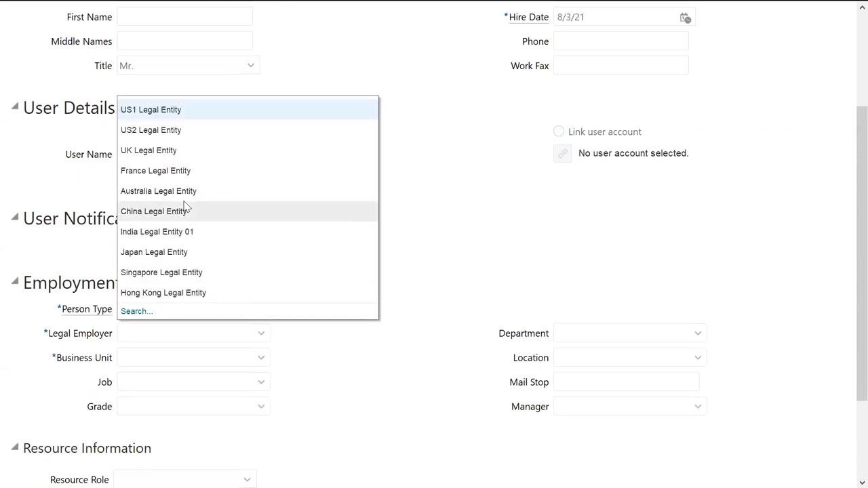Collapse the Resource Information section
868x488 pixels.
pyautogui.click(x=15, y=446)
